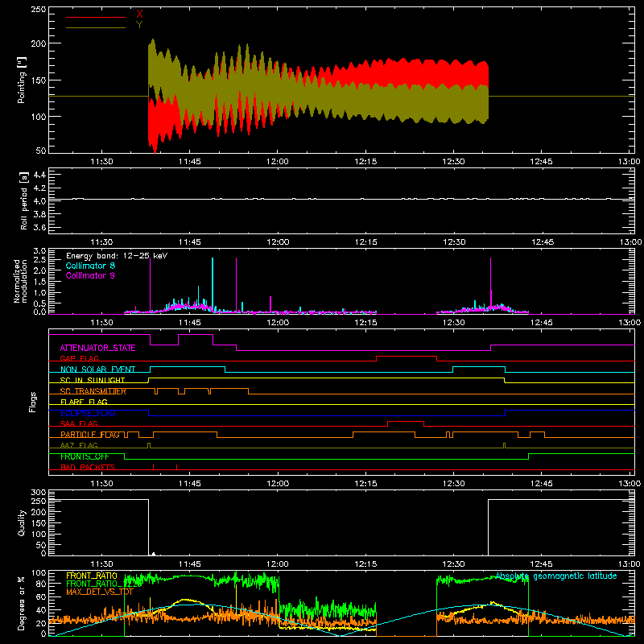The height and width of the screenshot is (644, 644).
Task: Click the Roll period axis title
Action: [x=23, y=200]
